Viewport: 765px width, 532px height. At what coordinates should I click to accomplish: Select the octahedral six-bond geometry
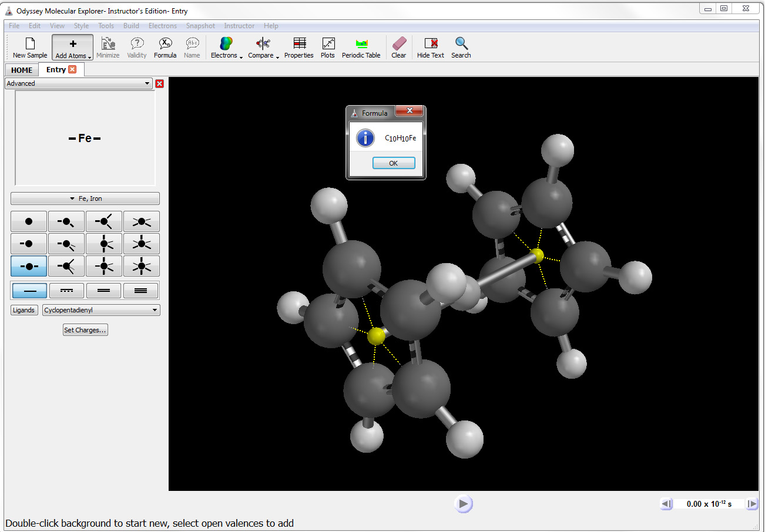pos(142,266)
